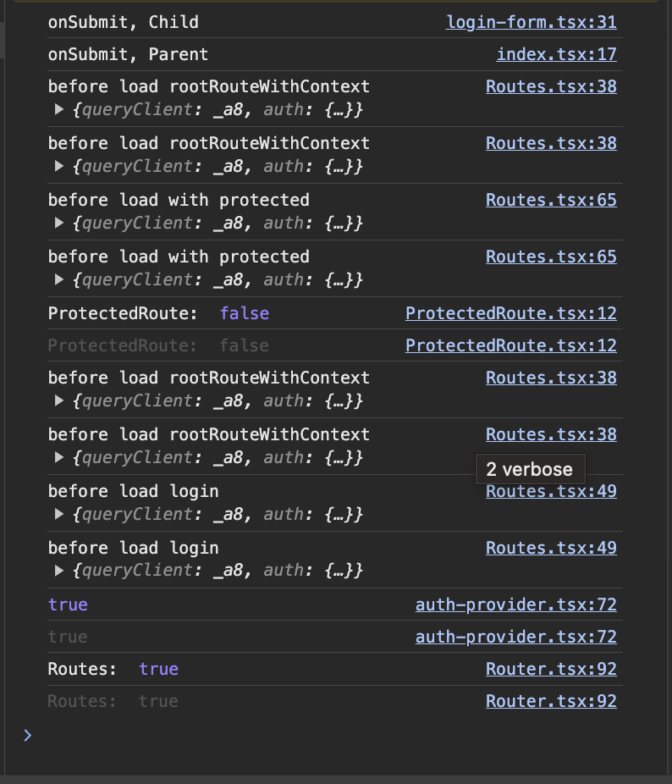672x784 pixels.
Task: Open Router.tsx:92 link on dimmed Routes row
Action: click(551, 701)
